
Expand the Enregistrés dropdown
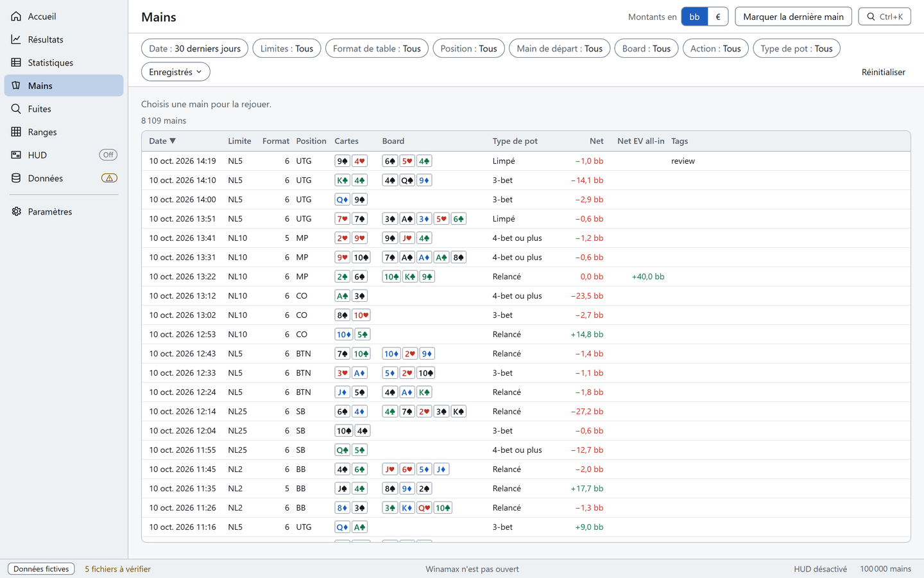pyautogui.click(x=176, y=72)
